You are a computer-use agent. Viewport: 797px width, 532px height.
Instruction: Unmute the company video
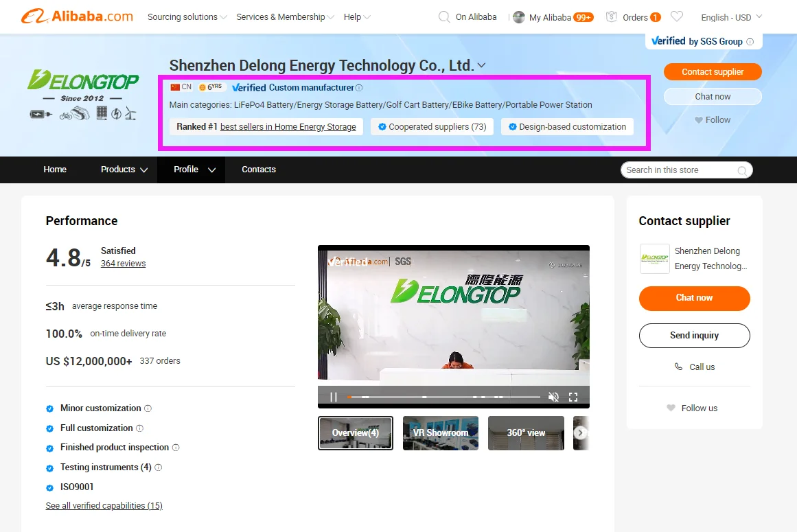coord(553,397)
